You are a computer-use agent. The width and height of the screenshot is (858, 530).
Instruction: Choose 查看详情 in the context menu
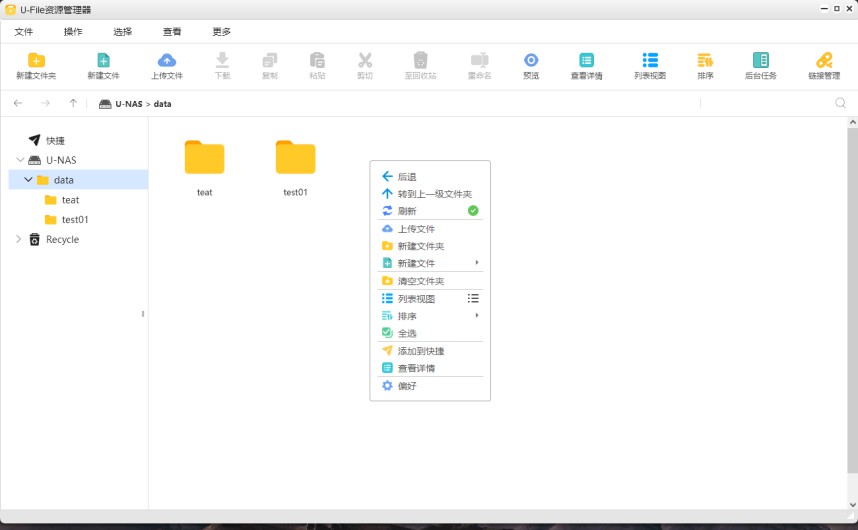(430, 368)
